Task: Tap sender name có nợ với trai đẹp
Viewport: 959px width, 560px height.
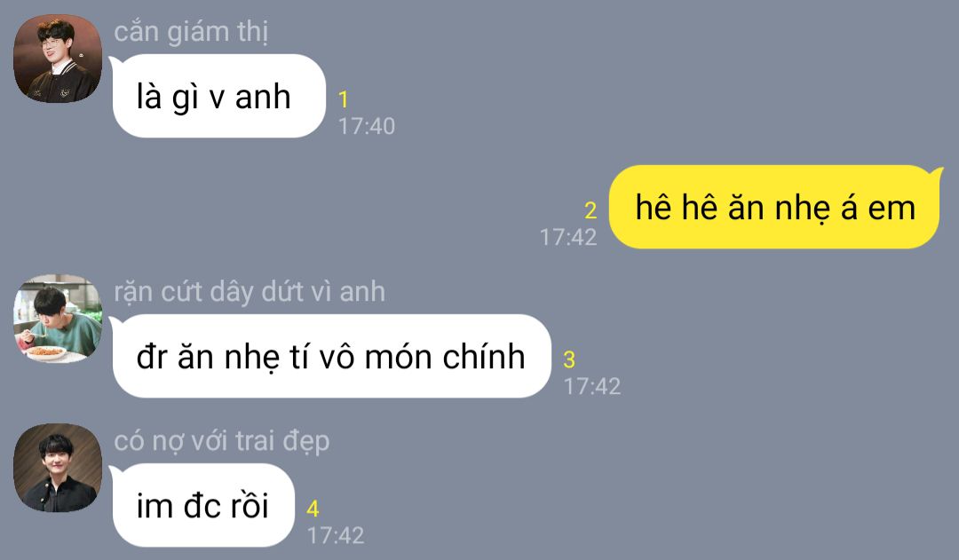Action: [221, 441]
